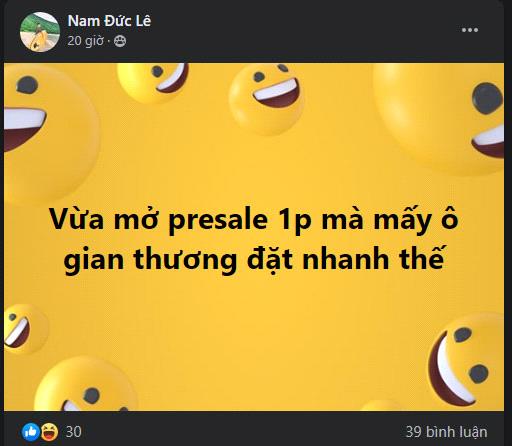Image resolution: width=512 pixels, height=446 pixels.
Task: View the 39 bình luận comments
Action: pyautogui.click(x=446, y=432)
